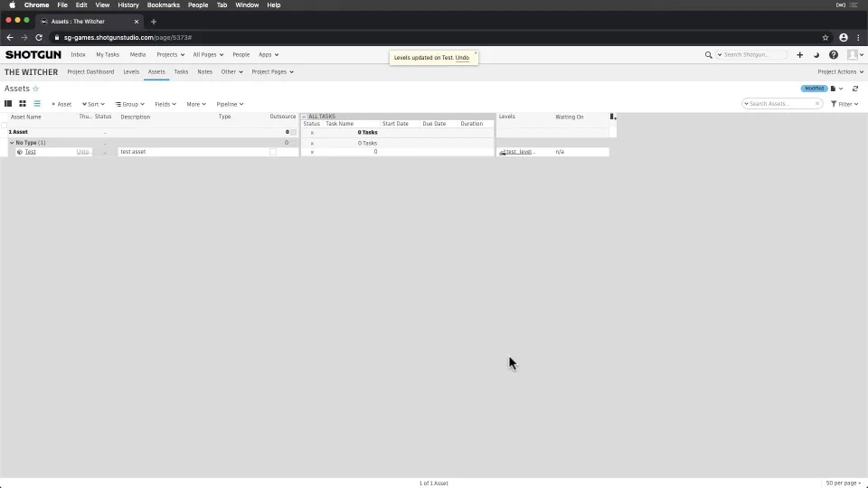Open the user avatar menu

(x=855, y=55)
